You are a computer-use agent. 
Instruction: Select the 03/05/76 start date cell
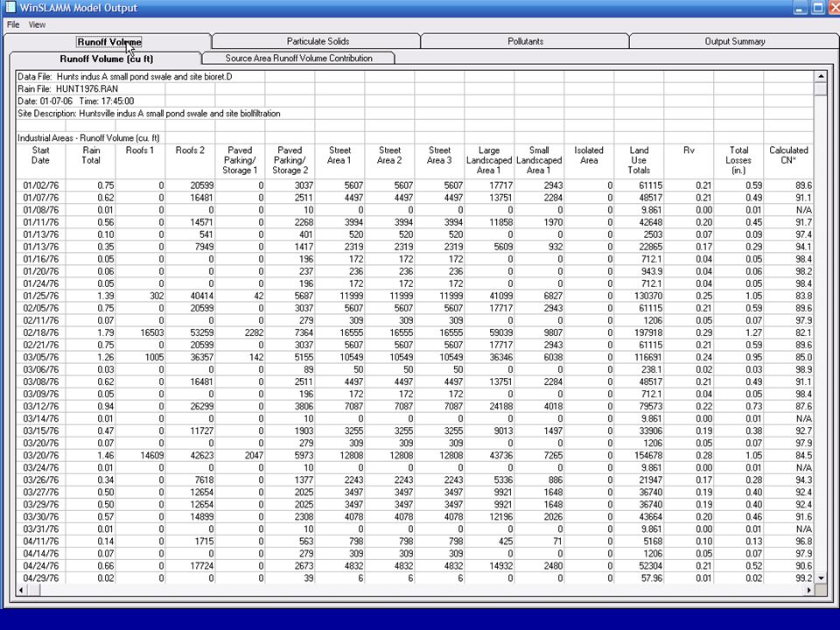click(x=41, y=357)
